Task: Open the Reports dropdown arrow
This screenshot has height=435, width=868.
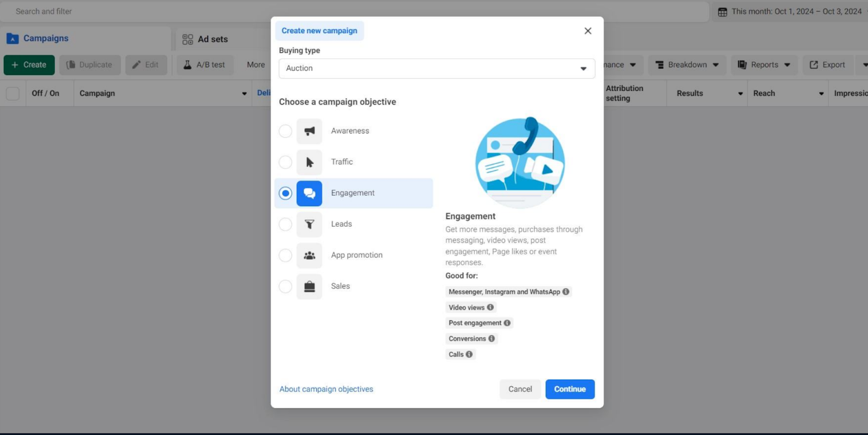Action: click(787, 65)
